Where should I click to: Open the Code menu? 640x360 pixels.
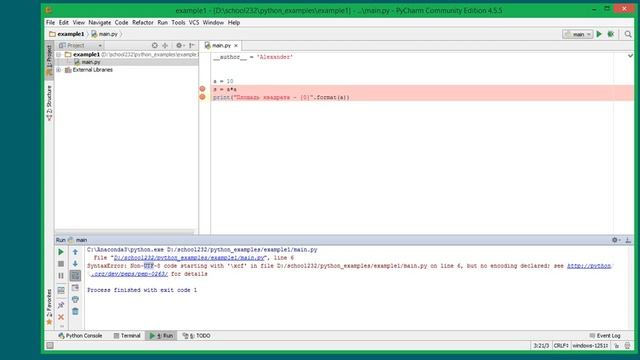(121, 22)
